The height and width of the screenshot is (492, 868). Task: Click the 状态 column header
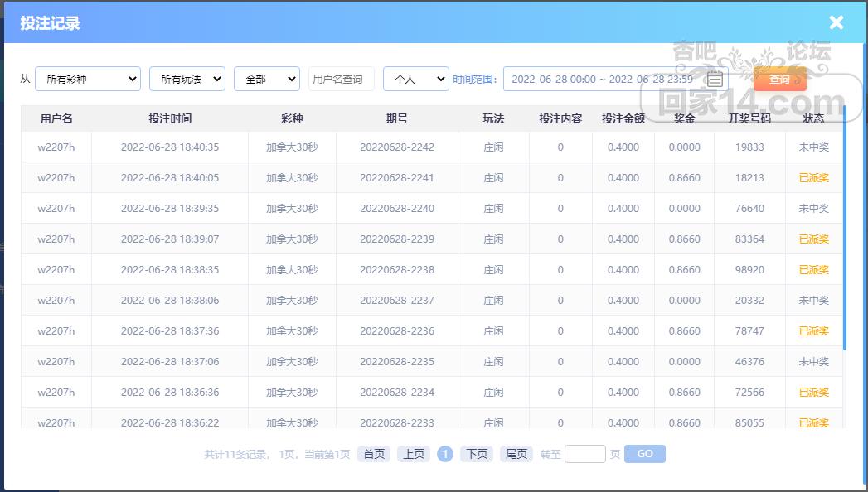click(x=813, y=118)
